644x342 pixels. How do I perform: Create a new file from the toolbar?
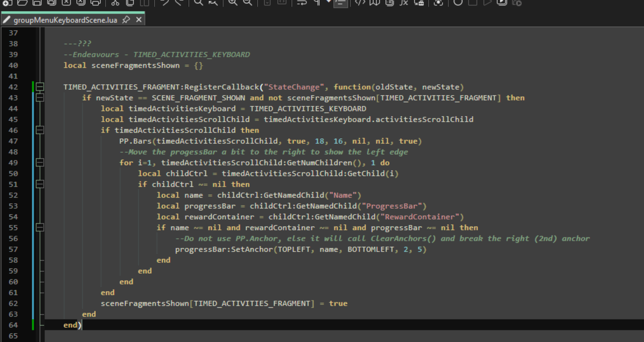point(7,2)
